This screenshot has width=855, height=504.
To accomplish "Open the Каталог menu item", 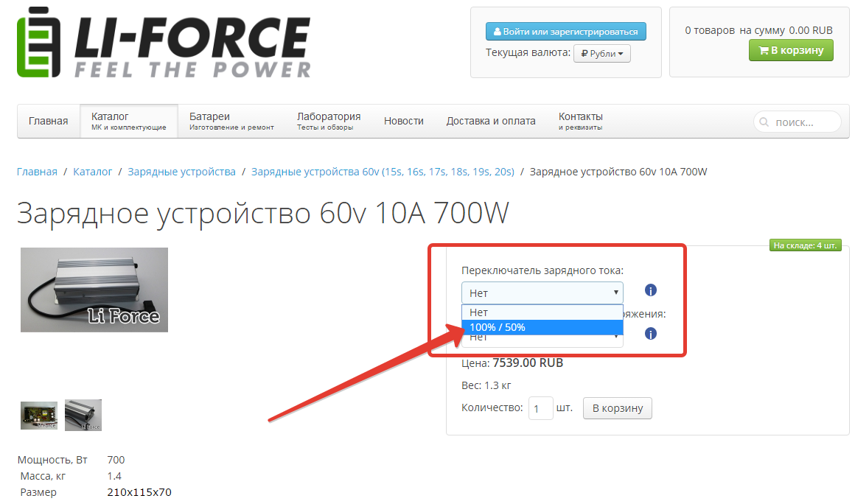I will [x=128, y=121].
